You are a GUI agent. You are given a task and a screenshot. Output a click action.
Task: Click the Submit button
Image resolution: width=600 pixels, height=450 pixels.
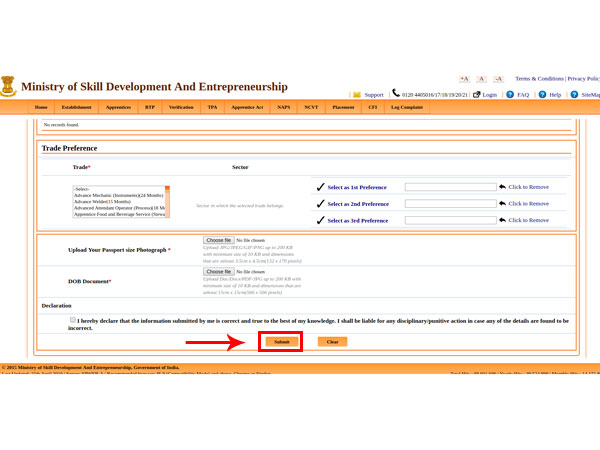click(282, 342)
